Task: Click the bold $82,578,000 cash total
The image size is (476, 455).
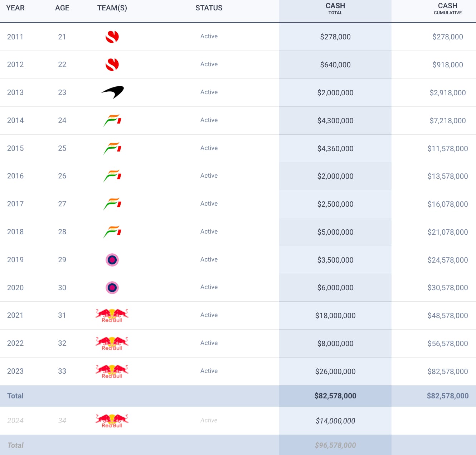Action: (335, 396)
